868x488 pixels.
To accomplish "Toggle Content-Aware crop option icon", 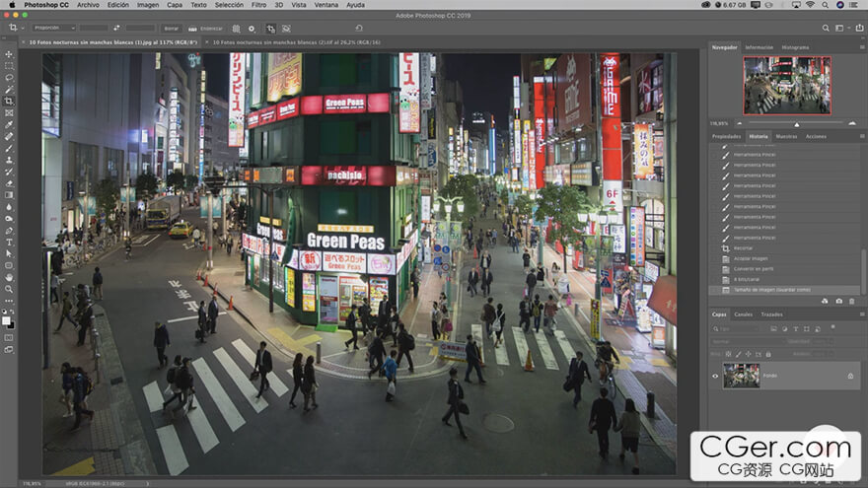I will (286, 29).
